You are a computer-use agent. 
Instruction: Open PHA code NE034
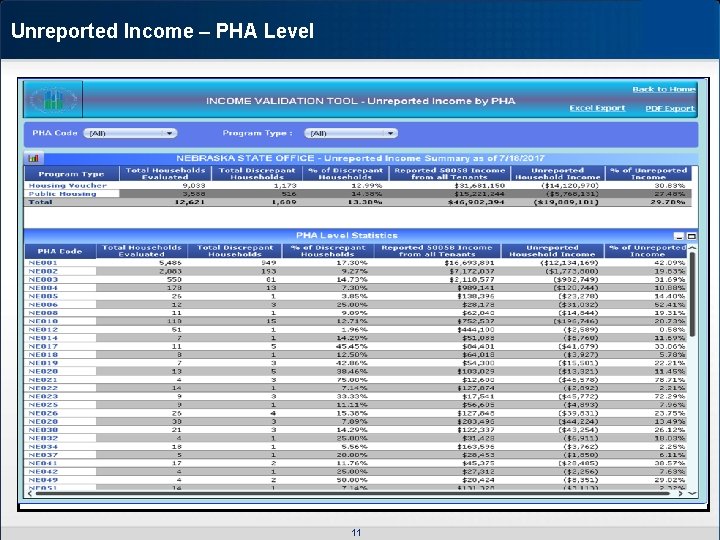click(43, 446)
